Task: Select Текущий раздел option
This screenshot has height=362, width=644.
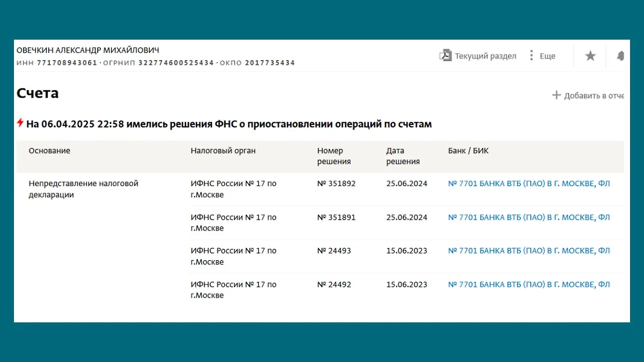Action: (x=485, y=55)
